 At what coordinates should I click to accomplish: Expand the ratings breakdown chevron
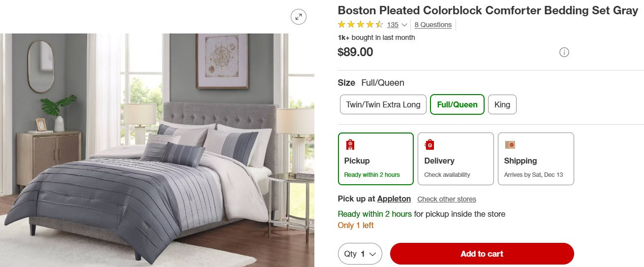[404, 25]
